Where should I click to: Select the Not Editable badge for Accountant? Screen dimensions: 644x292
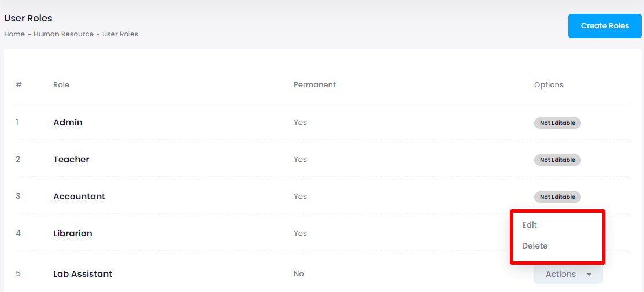[x=557, y=197]
